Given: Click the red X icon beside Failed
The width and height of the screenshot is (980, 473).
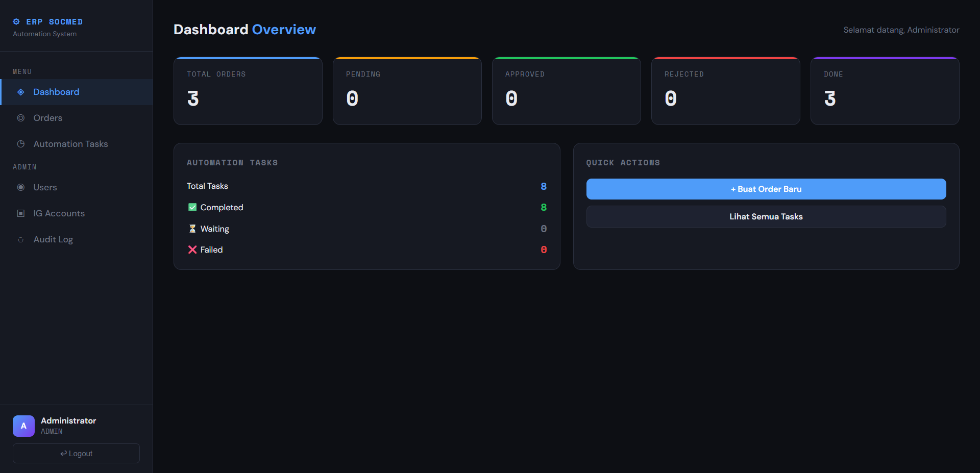Looking at the screenshot, I should 192,250.
